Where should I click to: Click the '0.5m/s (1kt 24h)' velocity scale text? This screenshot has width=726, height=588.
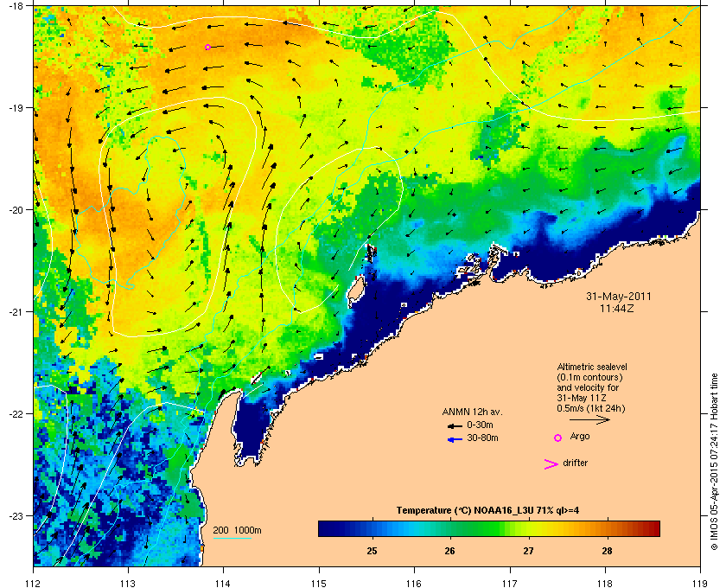point(591,408)
